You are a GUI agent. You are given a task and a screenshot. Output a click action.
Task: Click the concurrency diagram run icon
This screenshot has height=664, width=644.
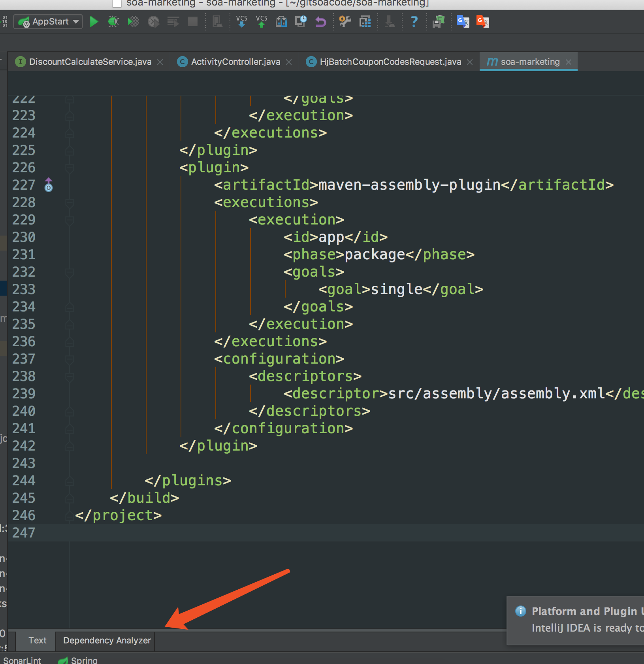click(x=173, y=21)
